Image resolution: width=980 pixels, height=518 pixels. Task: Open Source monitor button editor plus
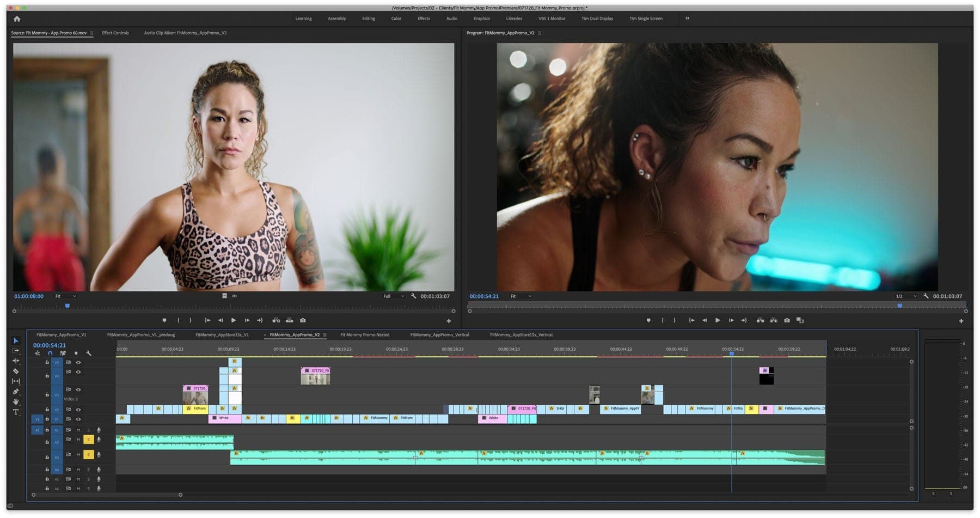point(449,321)
